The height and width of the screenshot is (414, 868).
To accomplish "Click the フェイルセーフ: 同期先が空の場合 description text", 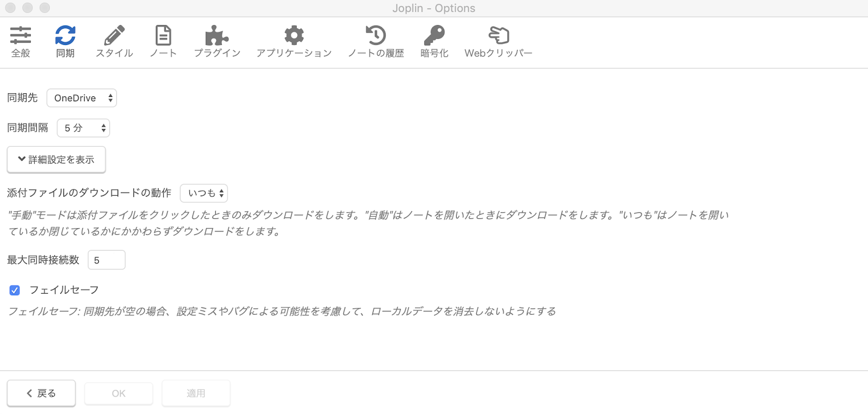I will [282, 311].
